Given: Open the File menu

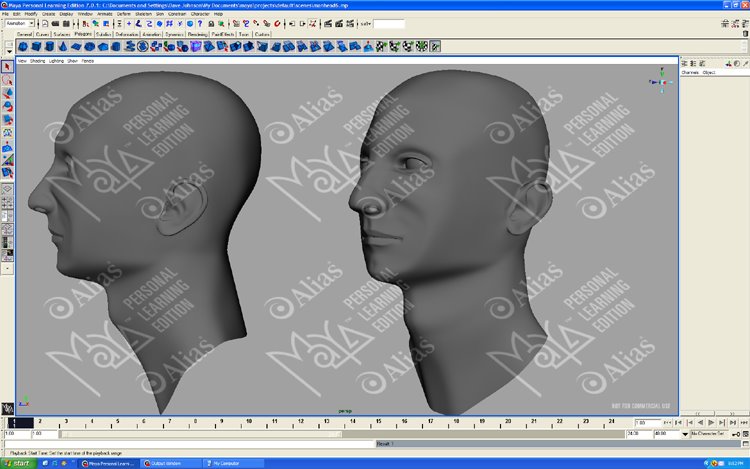Looking at the screenshot, I should tap(5, 14).
